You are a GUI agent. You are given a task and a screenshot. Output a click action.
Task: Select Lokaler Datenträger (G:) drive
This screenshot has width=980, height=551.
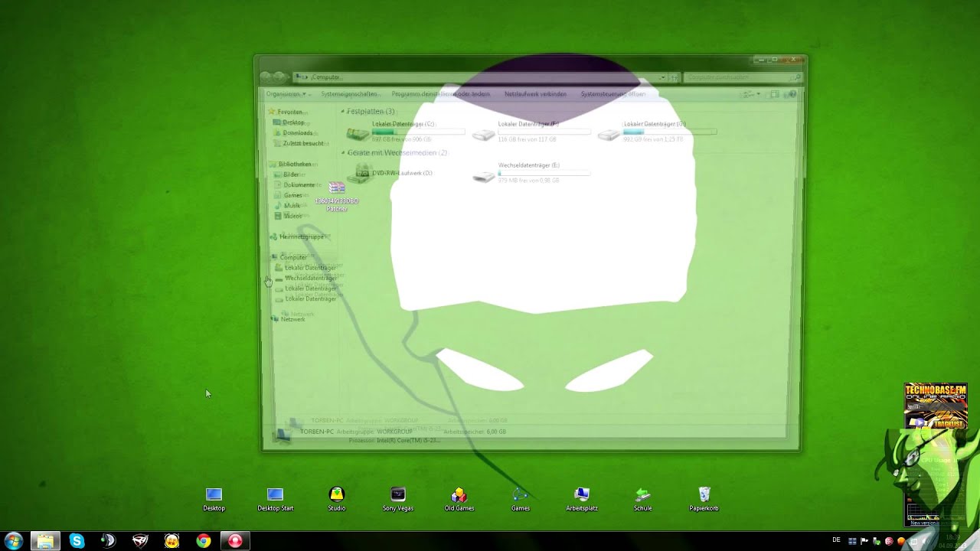click(x=657, y=132)
